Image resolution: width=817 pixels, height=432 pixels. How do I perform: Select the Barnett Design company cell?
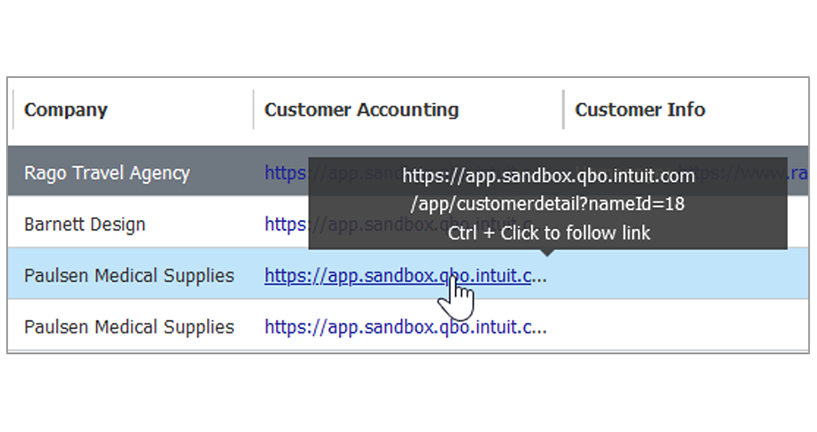[x=85, y=224]
